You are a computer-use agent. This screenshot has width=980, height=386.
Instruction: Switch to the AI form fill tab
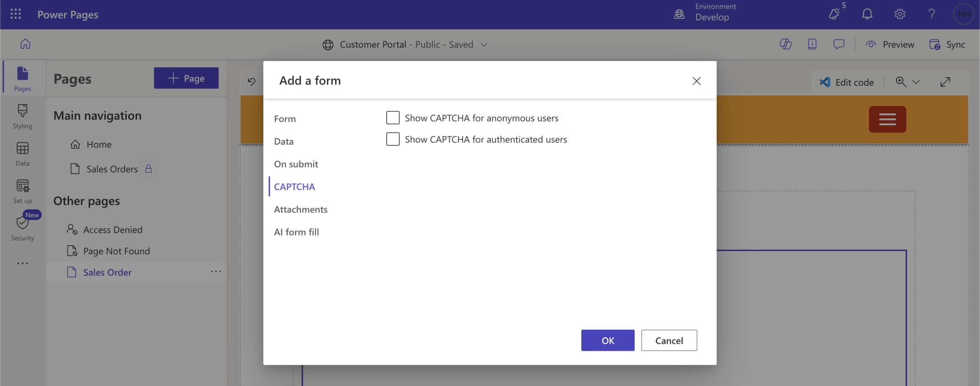pyautogui.click(x=296, y=232)
